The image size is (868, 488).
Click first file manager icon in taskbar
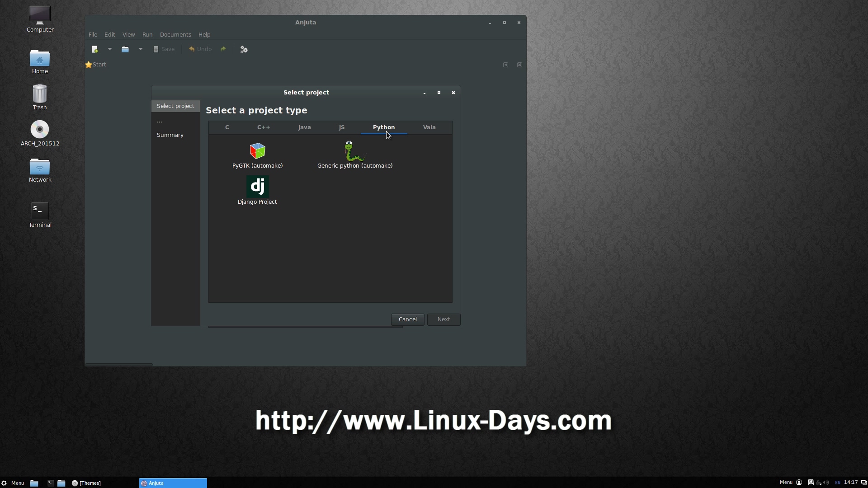(x=34, y=483)
